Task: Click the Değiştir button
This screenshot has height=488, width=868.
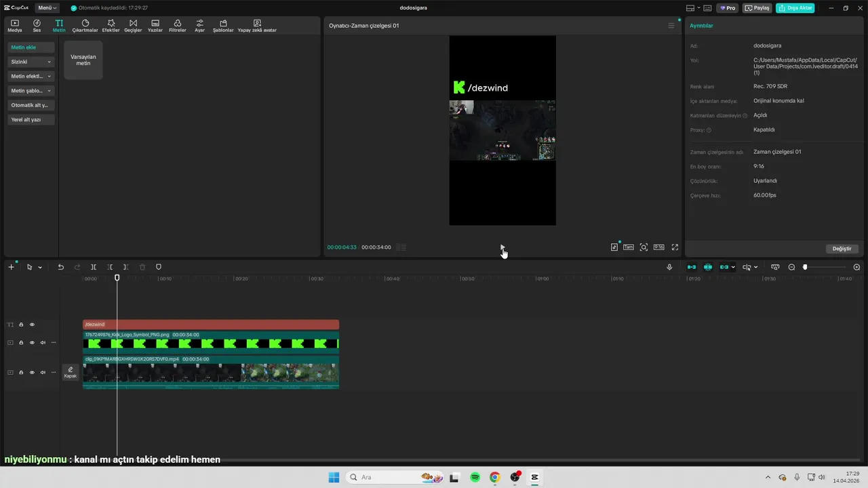Action: click(x=842, y=249)
